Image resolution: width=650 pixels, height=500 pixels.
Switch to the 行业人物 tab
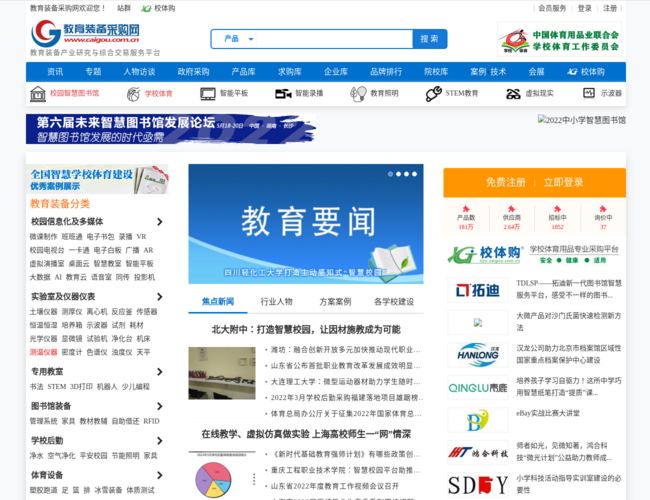[276, 302]
